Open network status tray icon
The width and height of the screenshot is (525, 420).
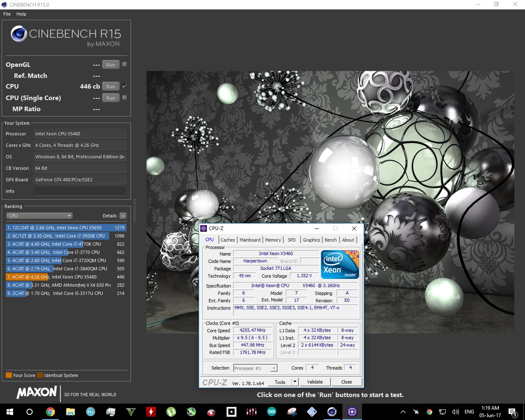point(442,412)
